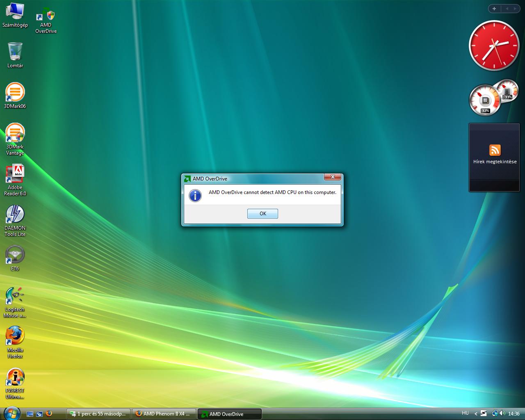Image resolution: width=525 pixels, height=420 pixels.
Task: Open the Windows Start menu orb
Action: click(11, 413)
